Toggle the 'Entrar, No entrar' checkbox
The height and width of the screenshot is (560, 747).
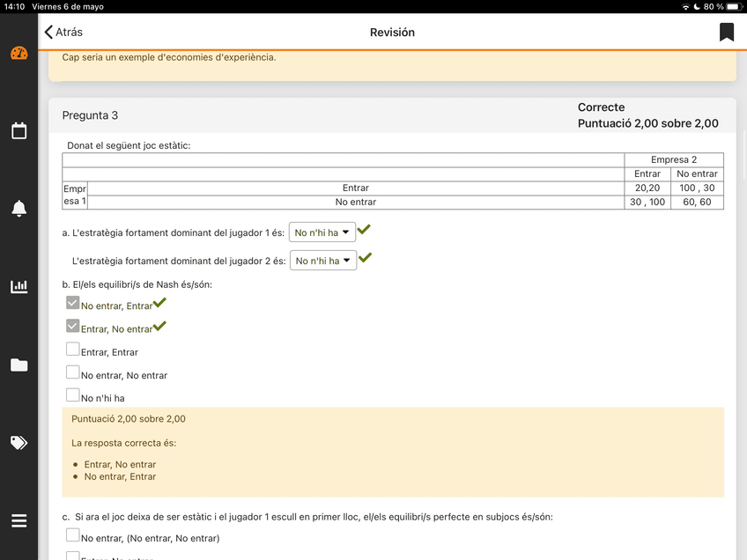73,326
